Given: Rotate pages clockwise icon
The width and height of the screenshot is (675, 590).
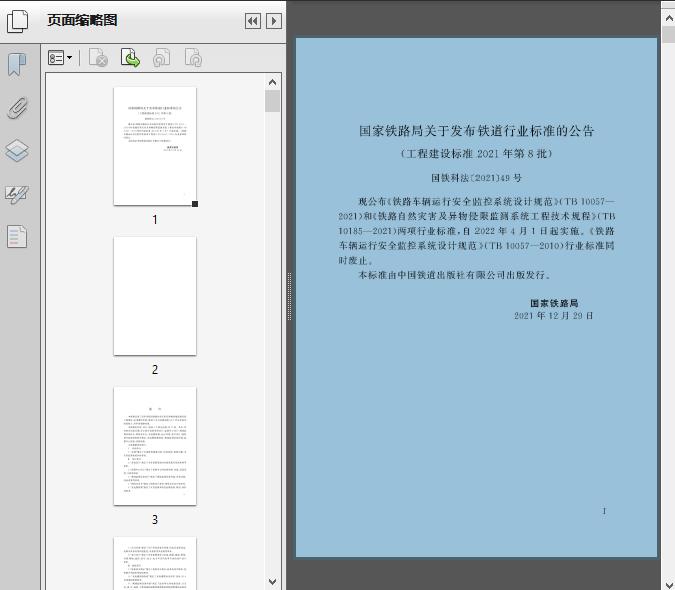Looking at the screenshot, I should click(193, 58).
